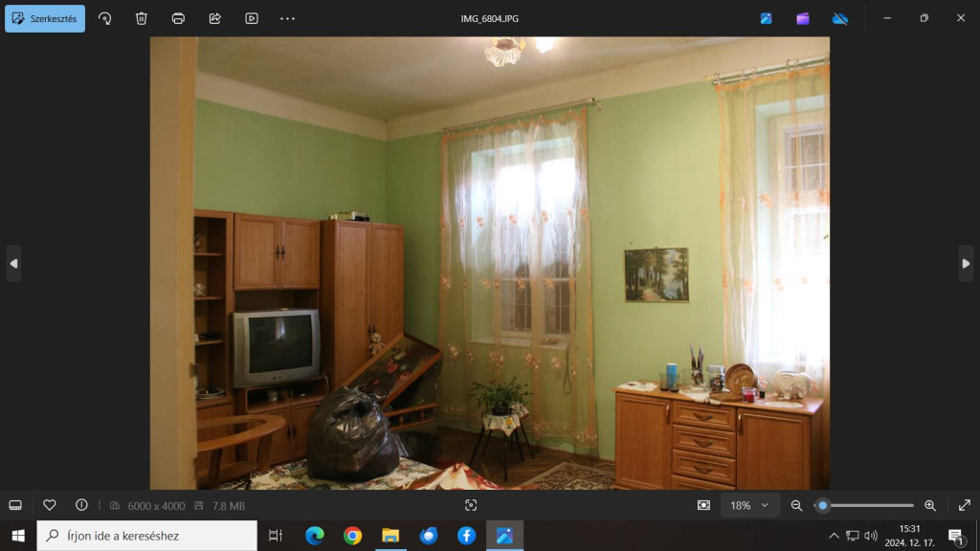Click the Windows taskbar search box
This screenshot has width=980, height=551.
147,536
